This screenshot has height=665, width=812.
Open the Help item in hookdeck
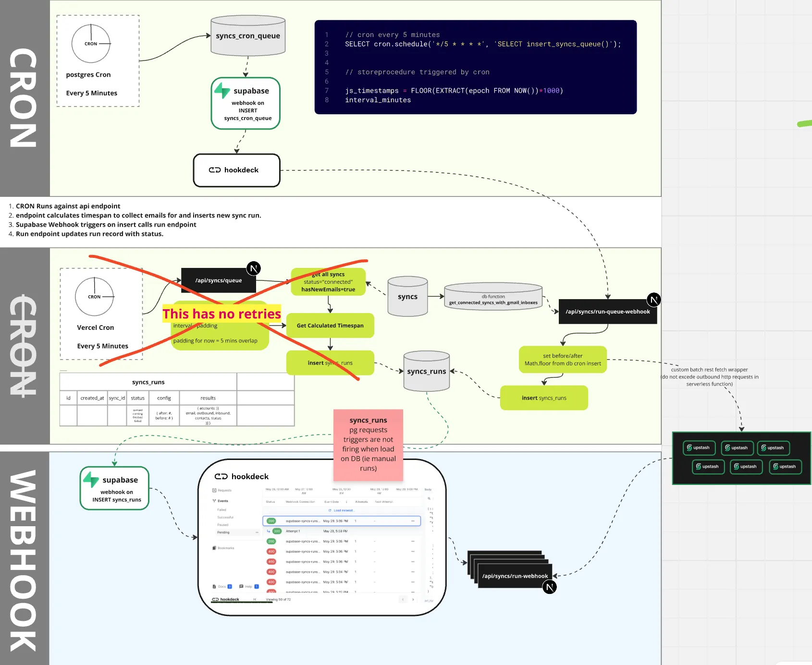(x=248, y=586)
